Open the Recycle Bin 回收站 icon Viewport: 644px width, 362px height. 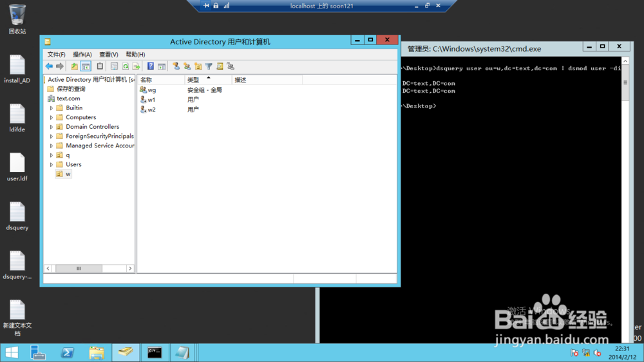point(17,19)
